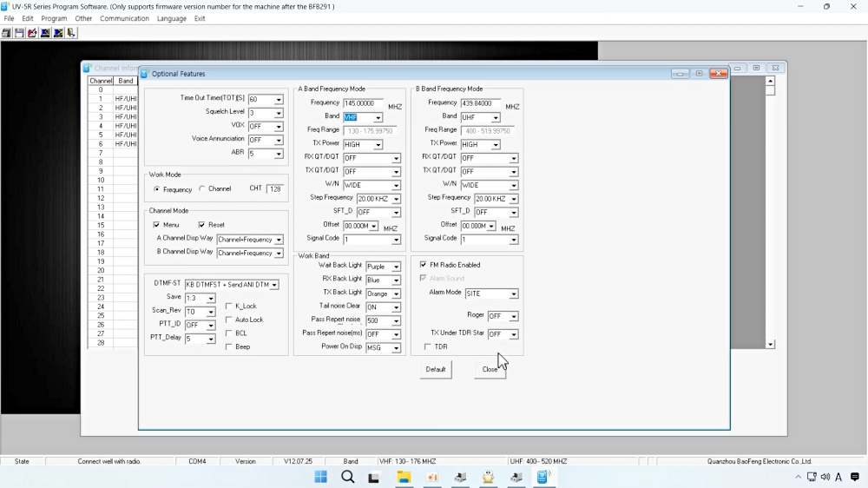Screen dimensions: 868x488
Task: Click the Default button
Action: (436, 369)
